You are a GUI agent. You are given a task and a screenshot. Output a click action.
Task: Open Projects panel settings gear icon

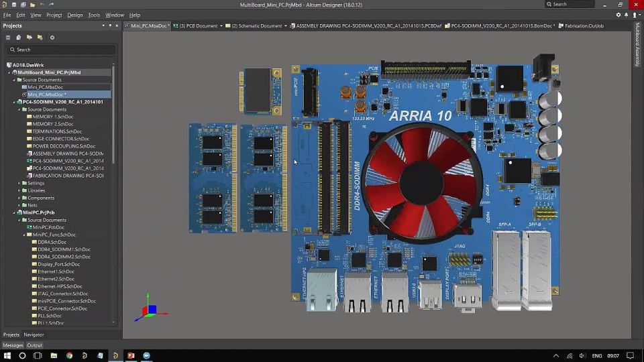pyautogui.click(x=52, y=38)
